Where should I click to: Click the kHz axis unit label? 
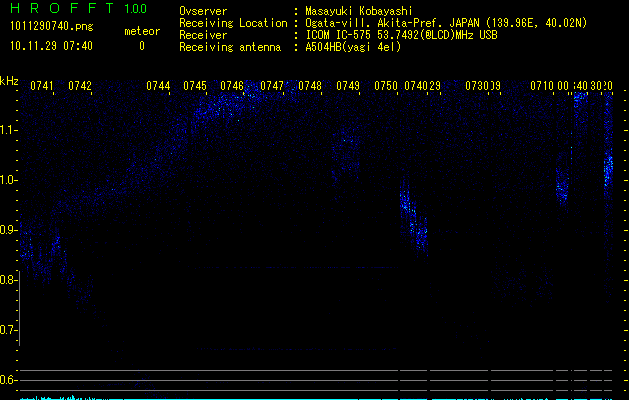(x=9, y=81)
